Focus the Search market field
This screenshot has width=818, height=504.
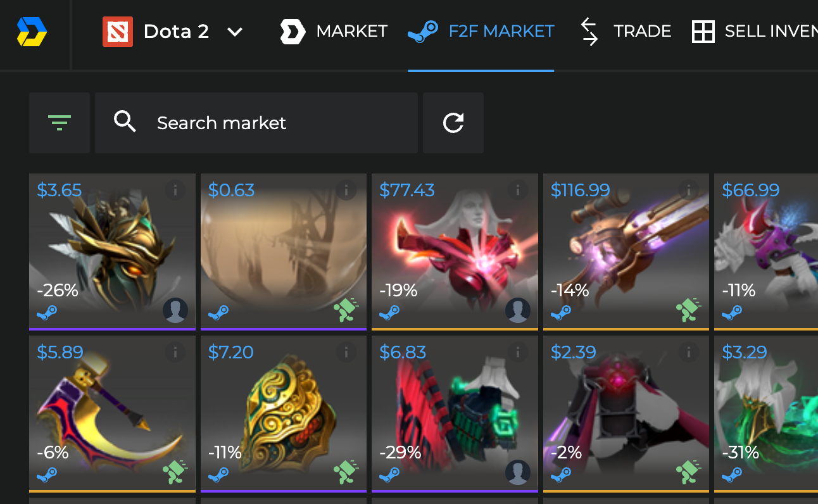coord(256,123)
